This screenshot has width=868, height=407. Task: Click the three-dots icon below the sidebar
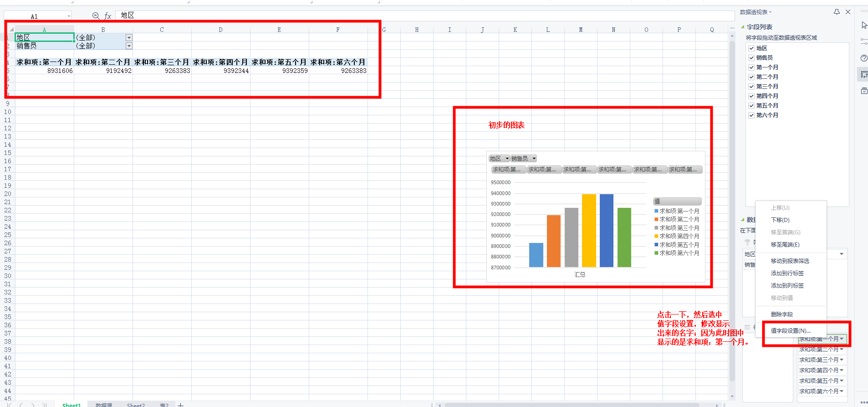click(x=864, y=402)
